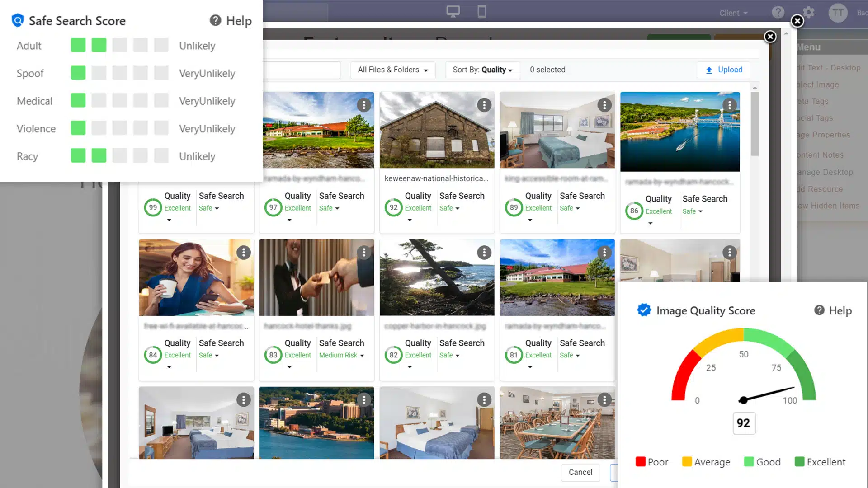Open options menu on aerial bridge image

[x=729, y=105]
